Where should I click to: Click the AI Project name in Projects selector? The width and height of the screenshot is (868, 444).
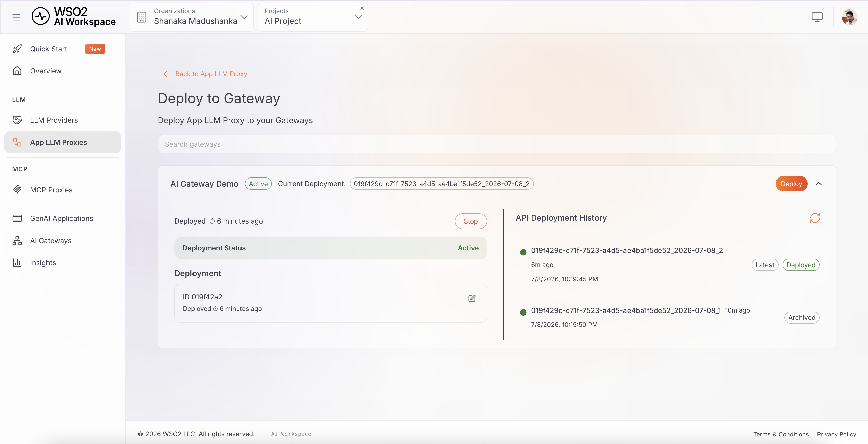point(283,21)
